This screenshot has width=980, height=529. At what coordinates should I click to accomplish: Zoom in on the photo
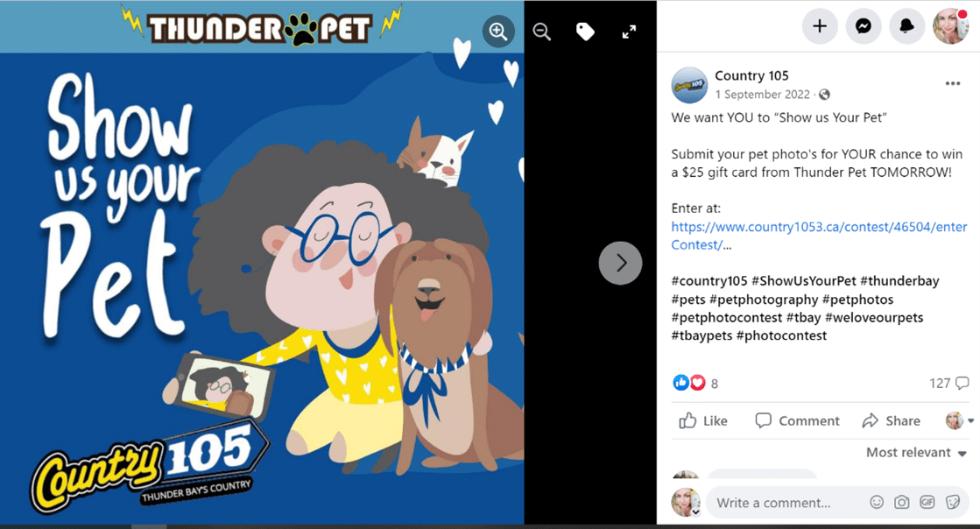pos(498,32)
